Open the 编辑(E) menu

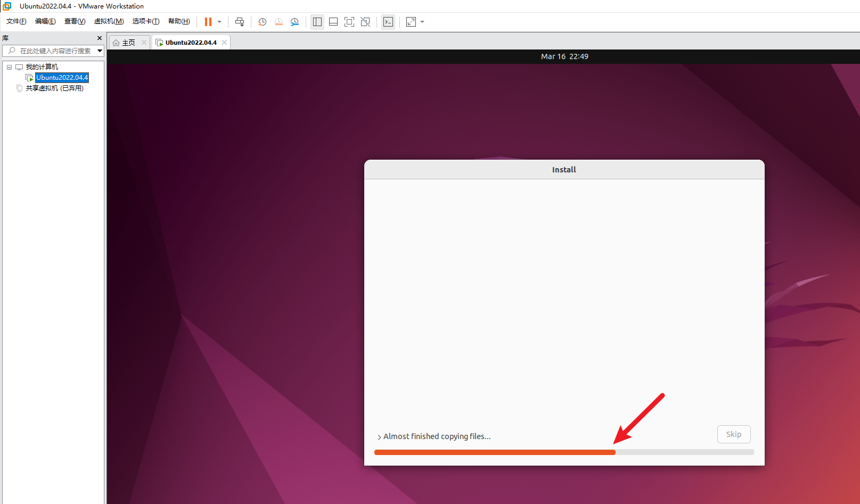tap(45, 21)
